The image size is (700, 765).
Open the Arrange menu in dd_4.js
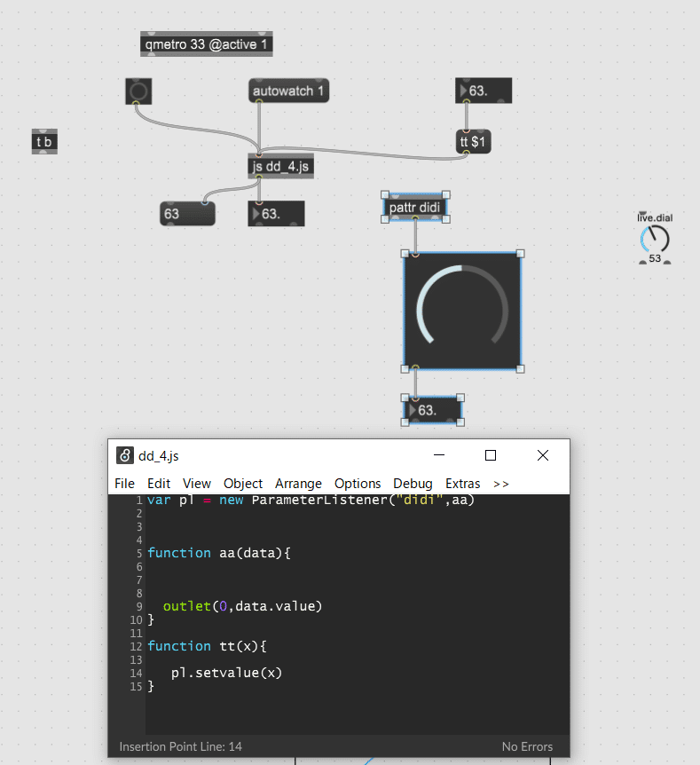(x=298, y=484)
